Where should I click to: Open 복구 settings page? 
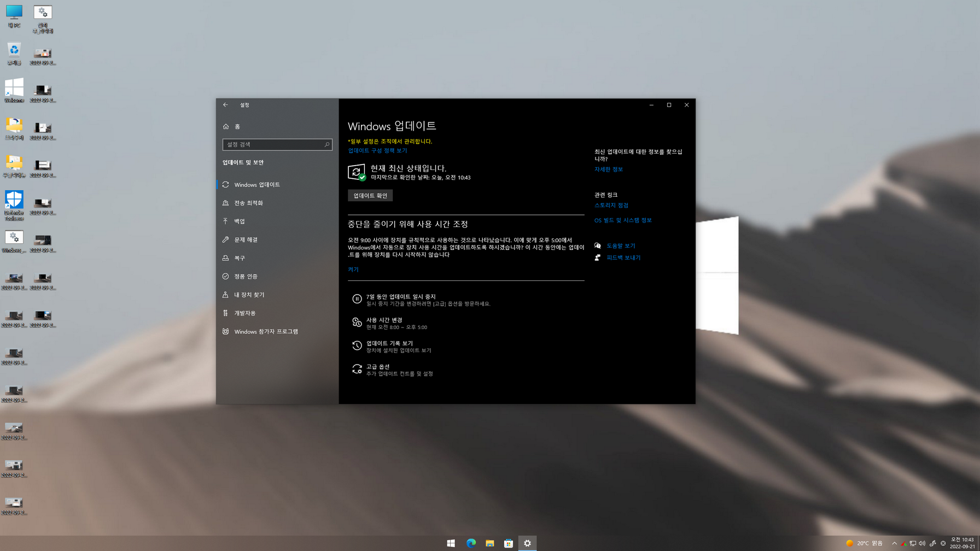click(x=277, y=258)
